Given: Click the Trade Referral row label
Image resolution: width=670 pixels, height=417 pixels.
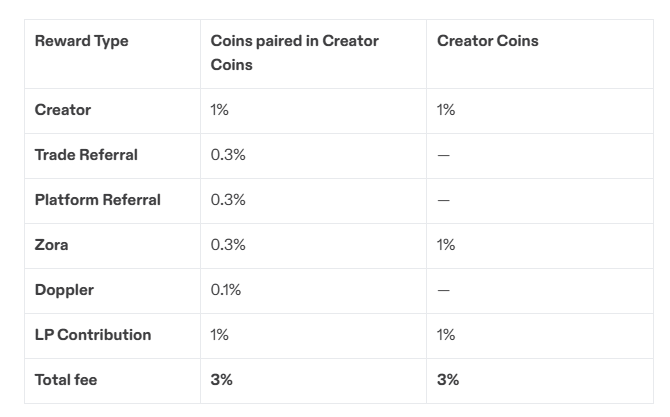Looking at the screenshot, I should click(86, 155).
